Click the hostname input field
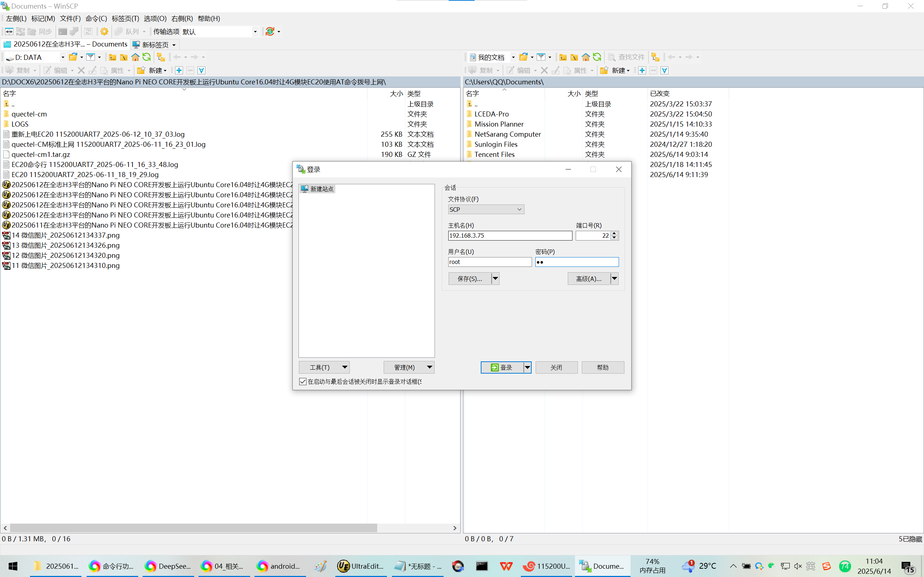 pos(509,235)
